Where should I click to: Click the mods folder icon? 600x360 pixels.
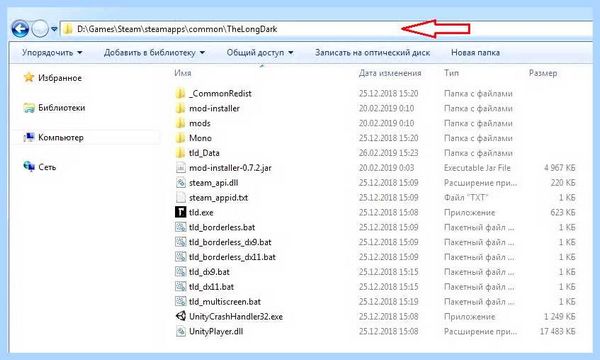tap(180, 123)
